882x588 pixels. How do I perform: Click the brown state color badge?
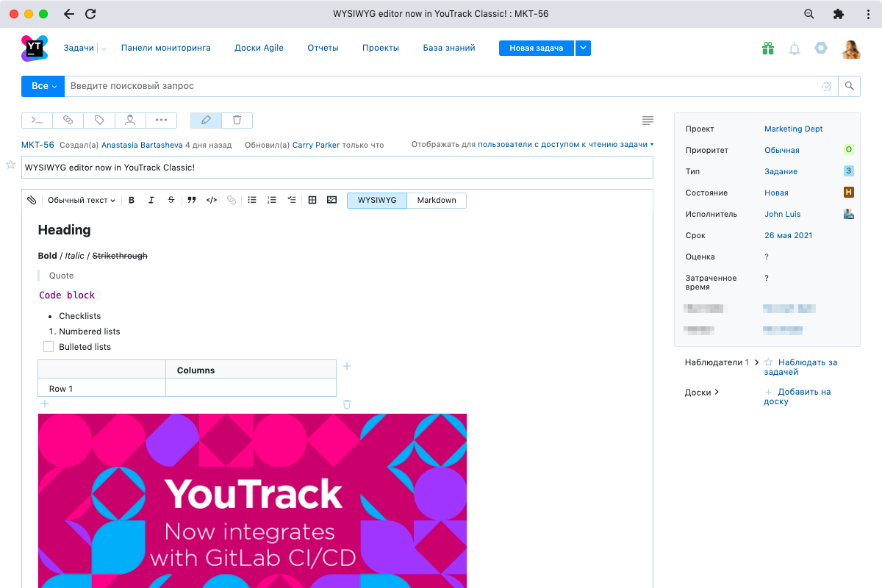pos(849,193)
